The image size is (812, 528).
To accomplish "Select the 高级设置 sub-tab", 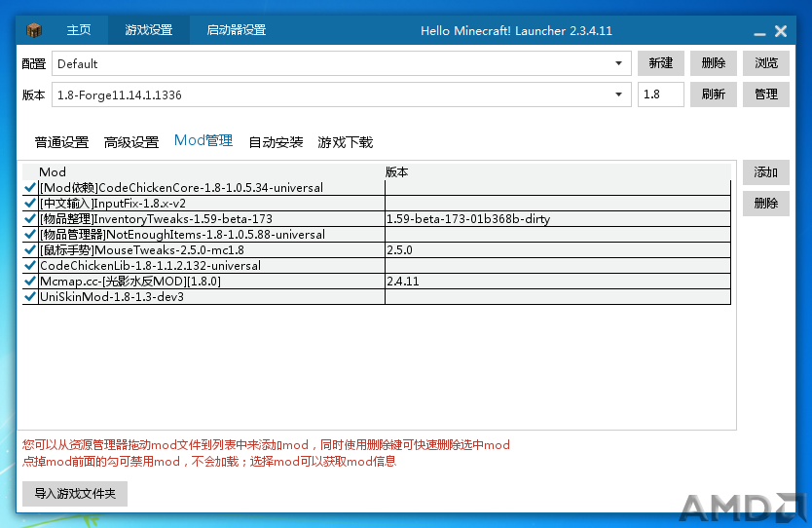I will click(131, 142).
